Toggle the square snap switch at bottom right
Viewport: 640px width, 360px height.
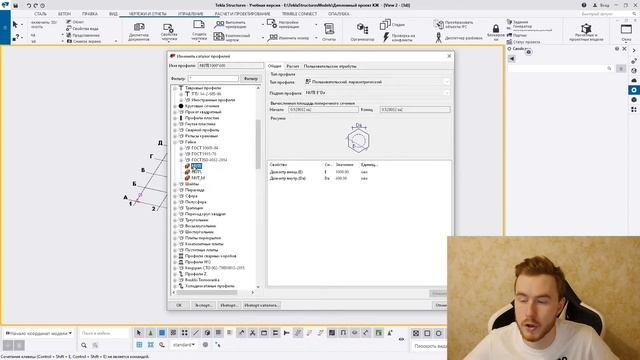pyautogui.click(x=427, y=333)
